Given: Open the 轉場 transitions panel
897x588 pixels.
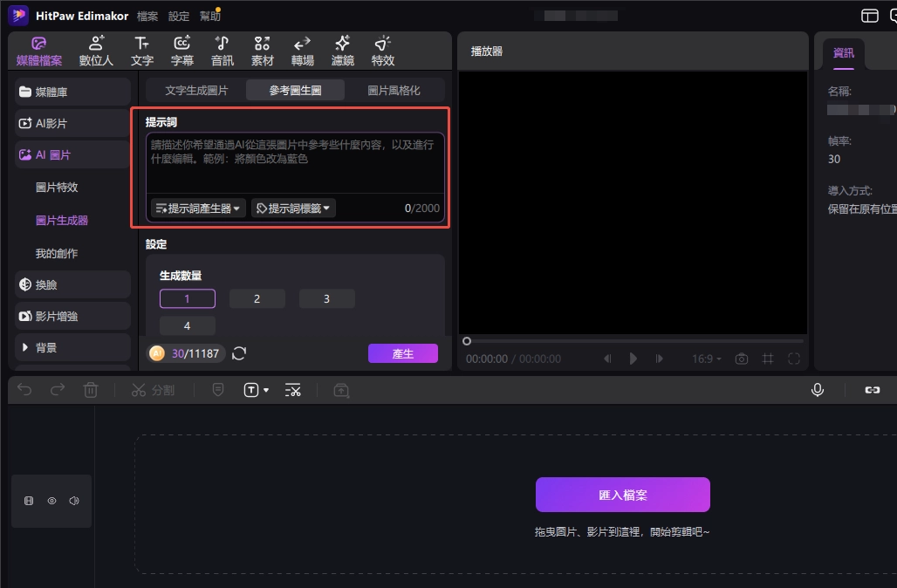Looking at the screenshot, I should 302,50.
